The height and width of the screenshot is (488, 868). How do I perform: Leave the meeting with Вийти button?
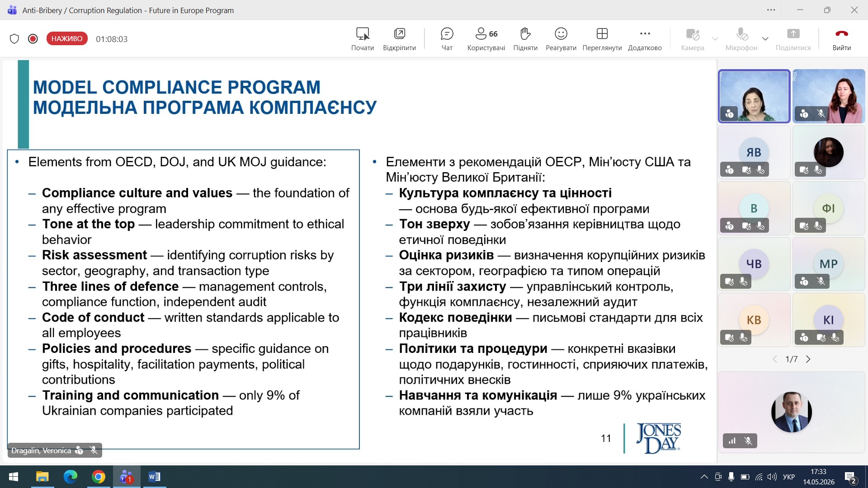842,39
